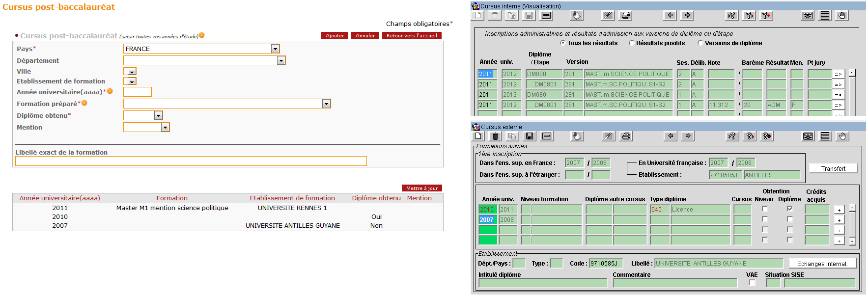Screen dimensions: 868x296
Task: Click 'Retour vers l'accueil' button
Action: [412, 36]
